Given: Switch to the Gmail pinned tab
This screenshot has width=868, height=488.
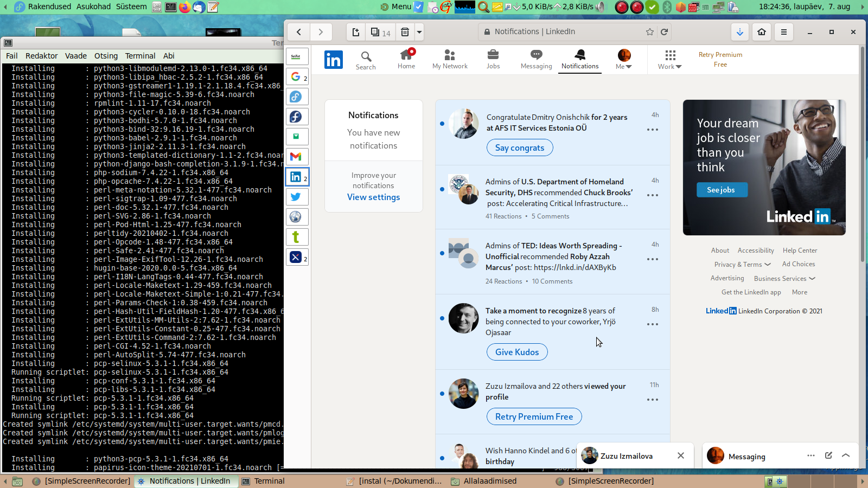Looking at the screenshot, I should point(296,157).
